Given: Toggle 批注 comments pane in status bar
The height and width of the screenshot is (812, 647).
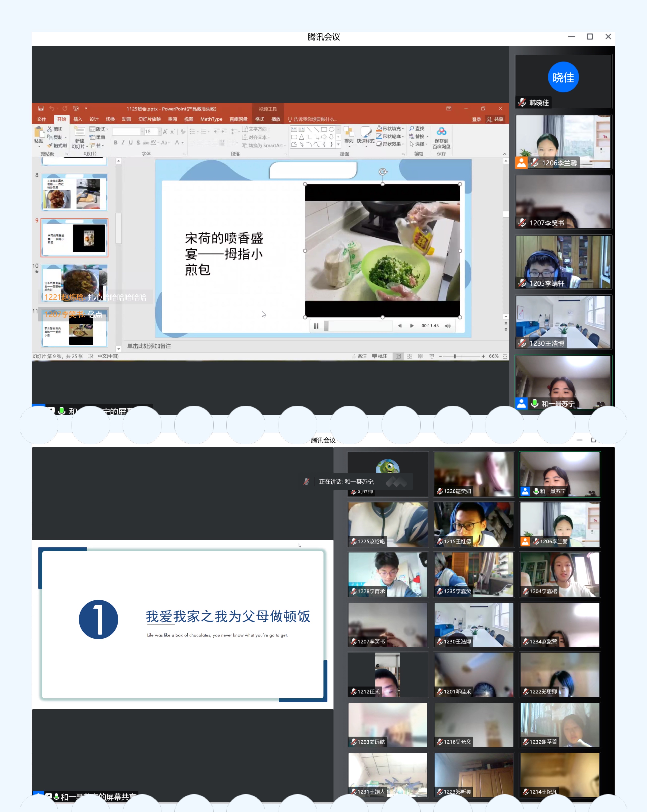Looking at the screenshot, I should tap(380, 356).
